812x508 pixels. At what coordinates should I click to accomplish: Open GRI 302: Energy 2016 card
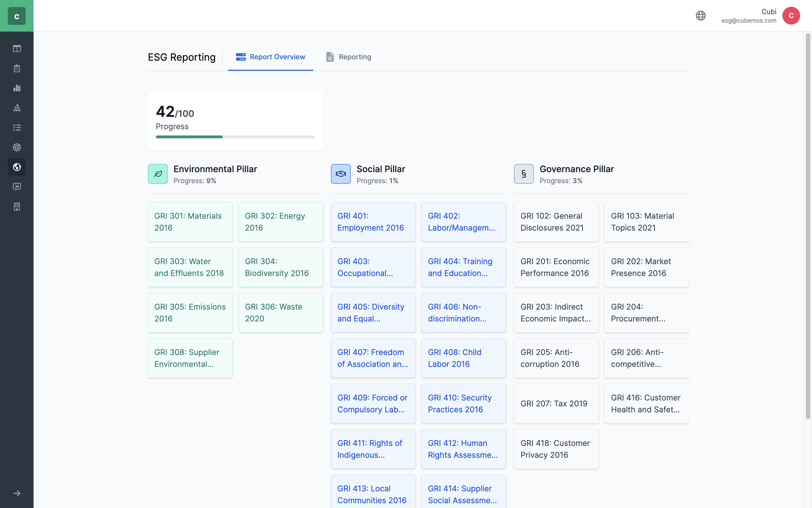click(281, 222)
